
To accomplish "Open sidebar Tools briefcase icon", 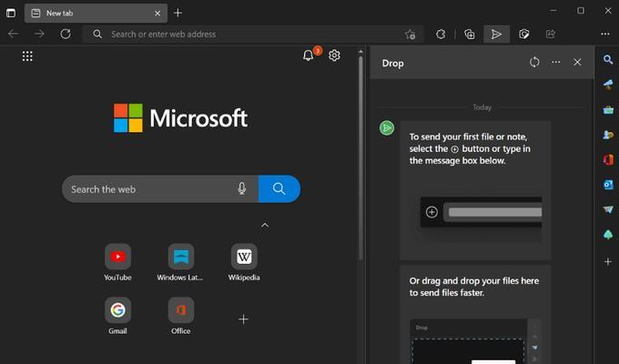I will pyautogui.click(x=608, y=110).
